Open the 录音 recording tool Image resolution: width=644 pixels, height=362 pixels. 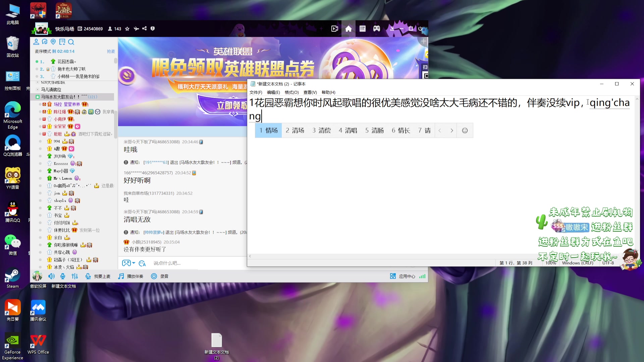(159, 276)
